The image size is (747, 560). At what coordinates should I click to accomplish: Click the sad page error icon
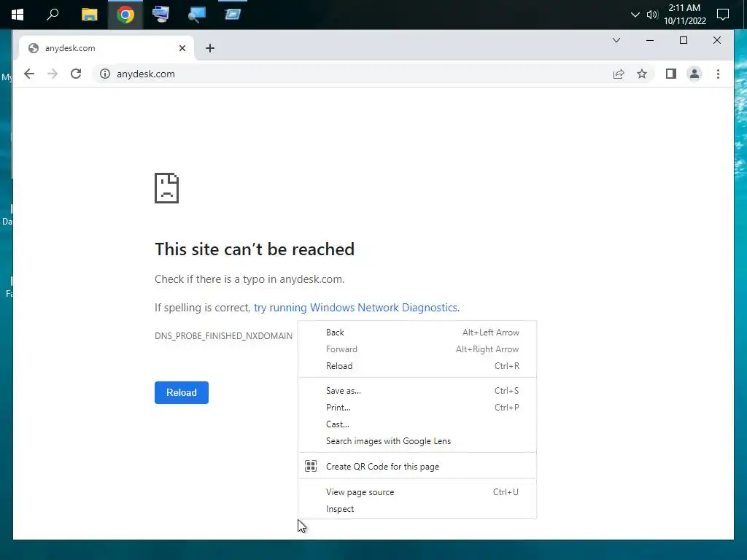point(167,188)
